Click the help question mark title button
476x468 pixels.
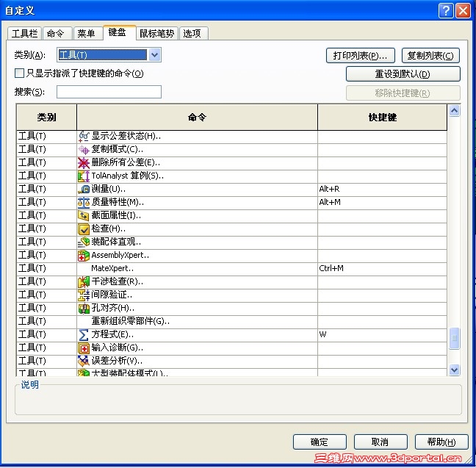[446, 11]
